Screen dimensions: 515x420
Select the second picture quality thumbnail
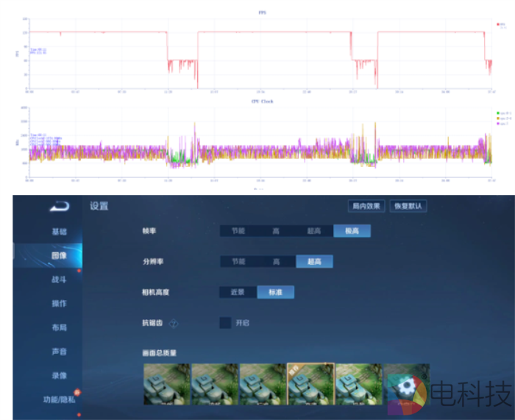(215, 384)
